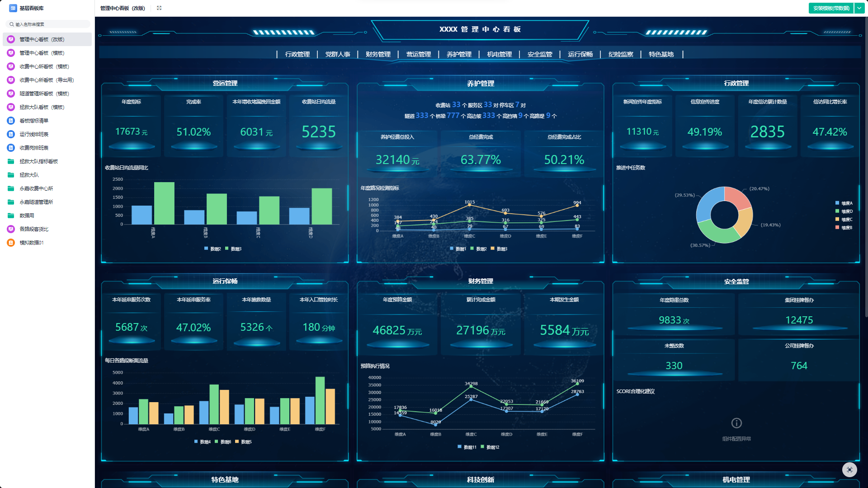Toggle 维度A legend in the donut chart
The height and width of the screenshot is (488, 868).
coord(844,203)
